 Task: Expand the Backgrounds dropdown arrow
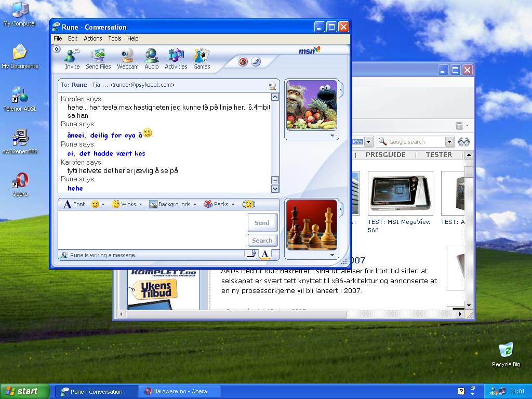tap(195, 204)
